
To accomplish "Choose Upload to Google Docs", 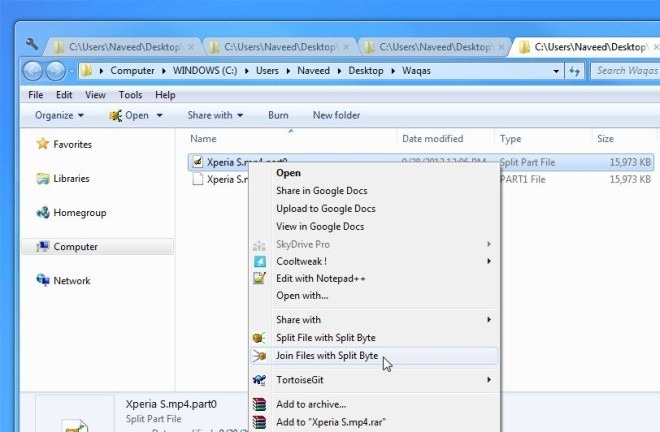I will [x=374, y=209].
